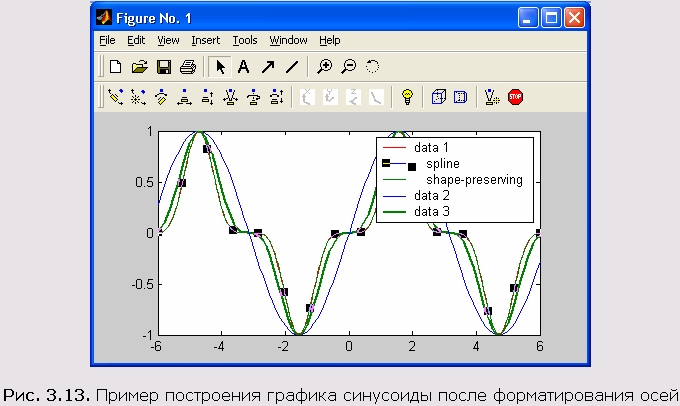Open the View menu
Screen dimensions: 680x406
[168, 40]
